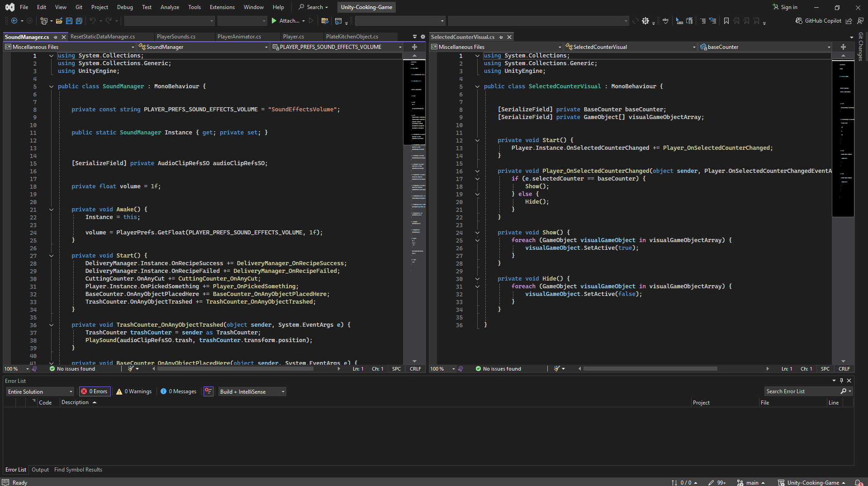
Task: Click the GitHub Copilot icon
Action: click(799, 21)
